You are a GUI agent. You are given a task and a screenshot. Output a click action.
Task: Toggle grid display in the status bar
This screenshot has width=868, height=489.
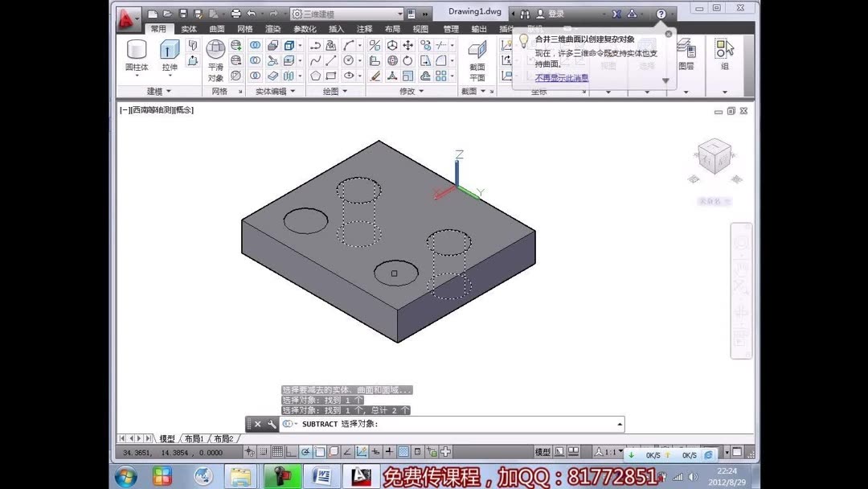[x=277, y=451]
